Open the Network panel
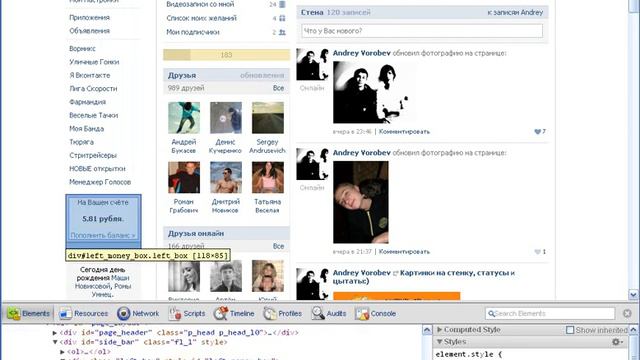Image resolution: width=640 pixels, height=360 pixels. [138, 313]
